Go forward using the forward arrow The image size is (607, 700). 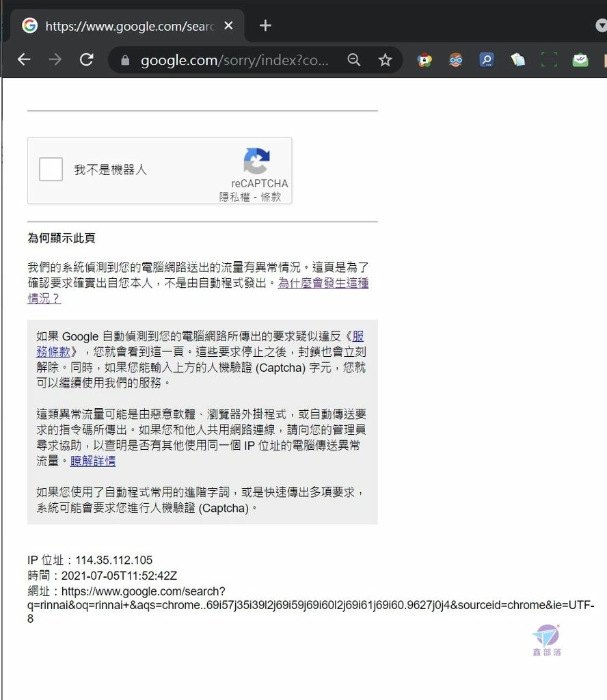tap(55, 59)
